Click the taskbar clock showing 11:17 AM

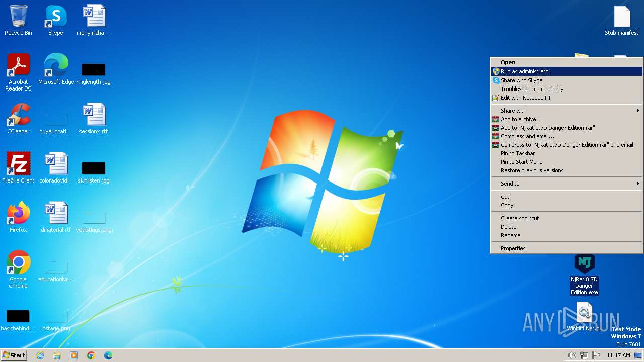tap(618, 355)
